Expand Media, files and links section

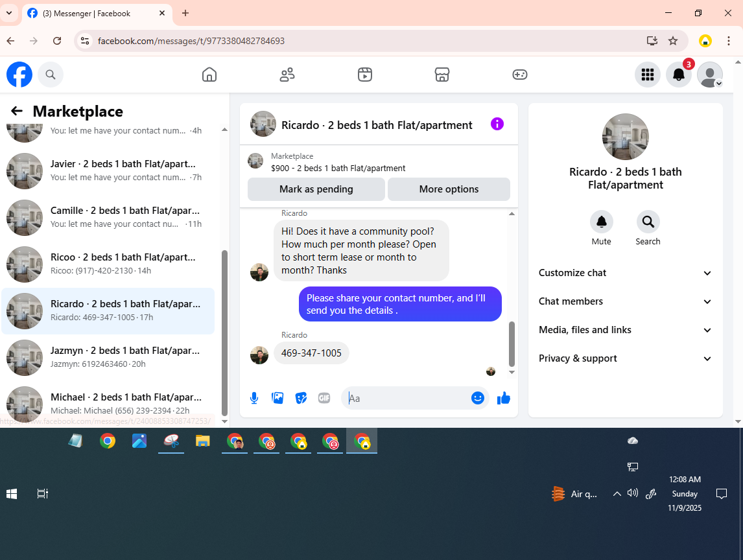pyautogui.click(x=625, y=330)
